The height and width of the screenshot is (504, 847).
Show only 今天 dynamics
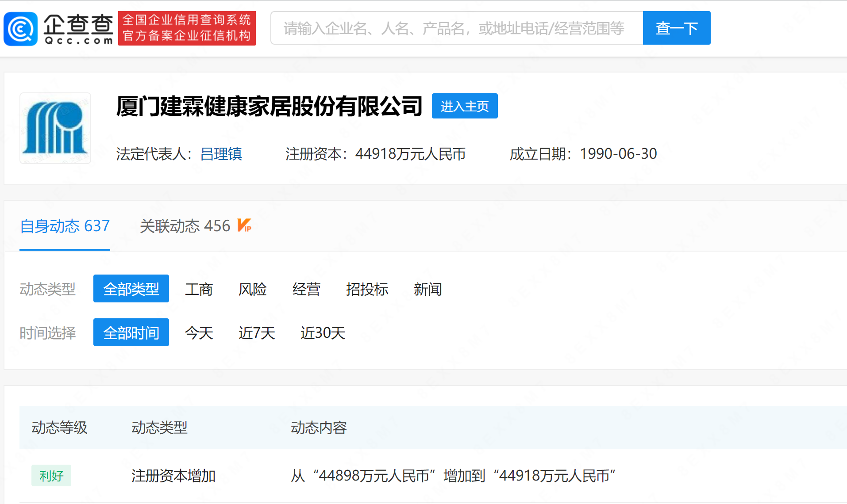[x=199, y=333]
